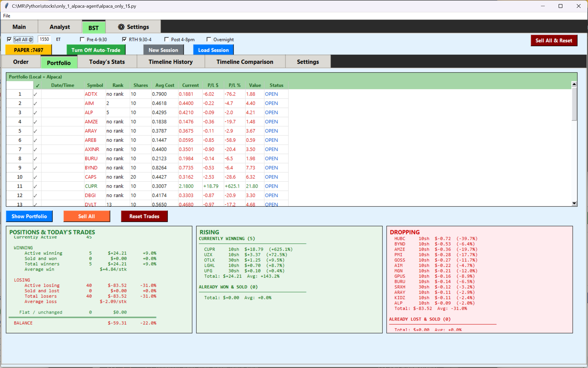Click the PAPER :7497 button
This screenshot has width=588, height=368.
(x=29, y=50)
